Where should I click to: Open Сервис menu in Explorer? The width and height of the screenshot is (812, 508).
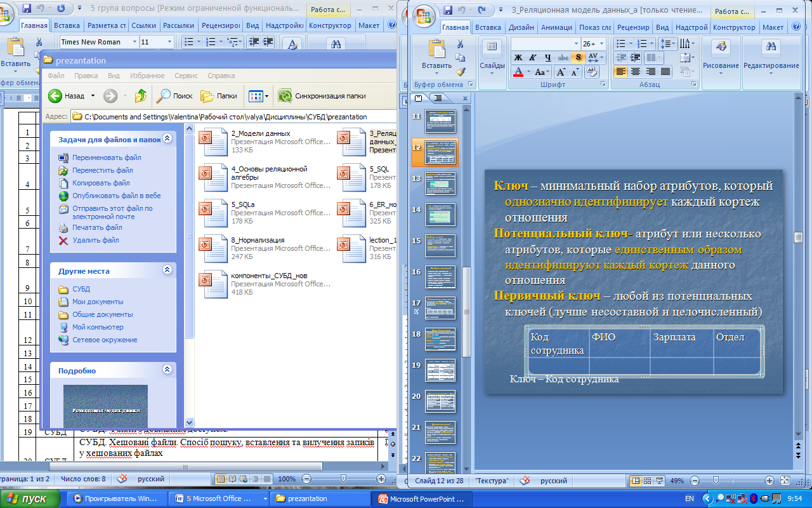[x=186, y=76]
